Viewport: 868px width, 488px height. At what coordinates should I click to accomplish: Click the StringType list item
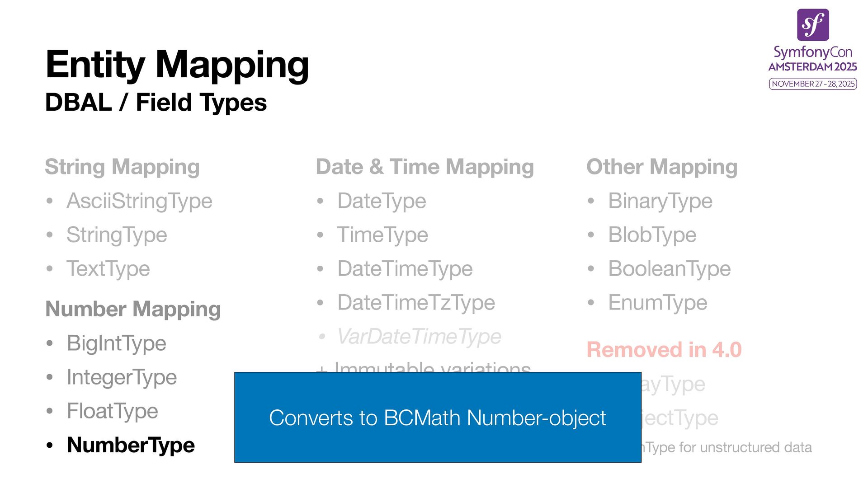[117, 235]
